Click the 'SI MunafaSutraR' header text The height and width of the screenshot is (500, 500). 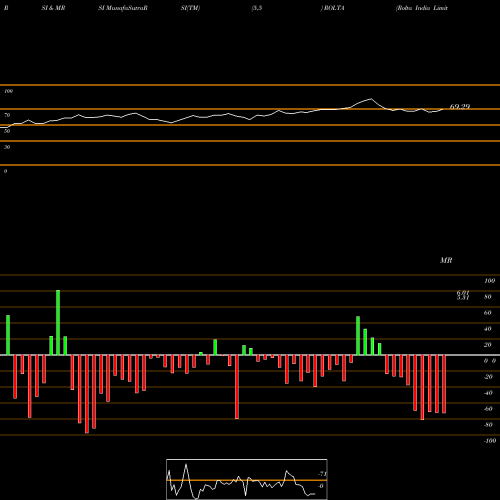click(123, 8)
